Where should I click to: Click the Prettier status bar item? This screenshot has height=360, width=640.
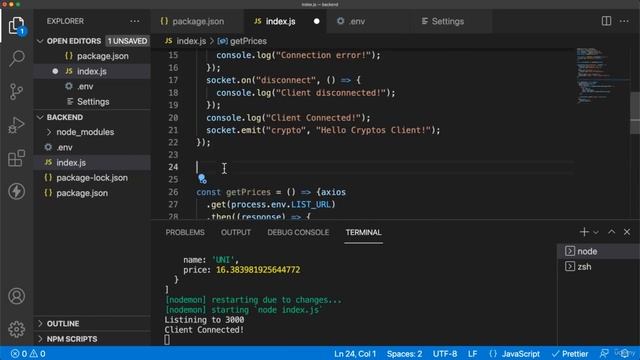point(570,353)
